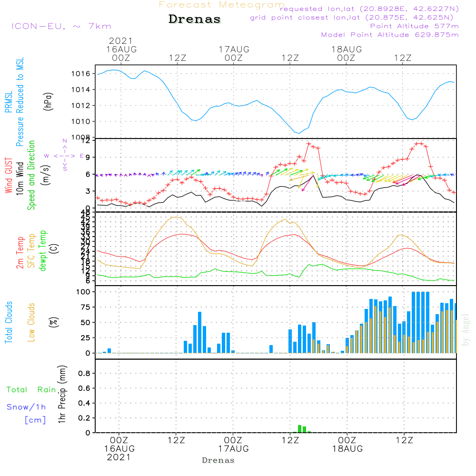Click the 1016 pressure axis value

81,74
